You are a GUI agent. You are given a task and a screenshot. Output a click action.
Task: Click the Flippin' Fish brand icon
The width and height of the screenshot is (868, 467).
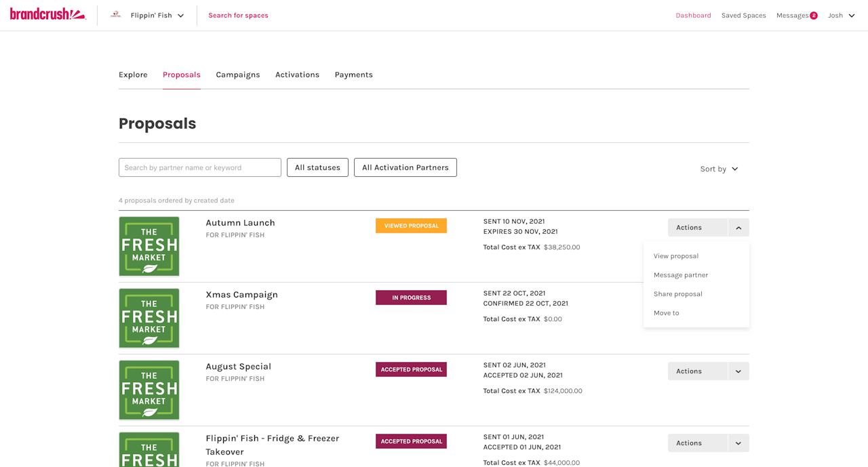pos(116,15)
